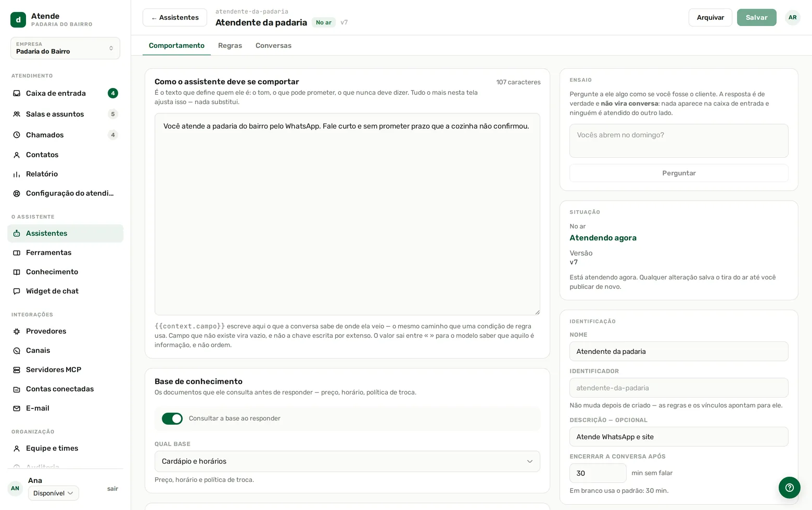Click the Servidores MCP server icon
This screenshot has height=510, width=812.
(17, 370)
